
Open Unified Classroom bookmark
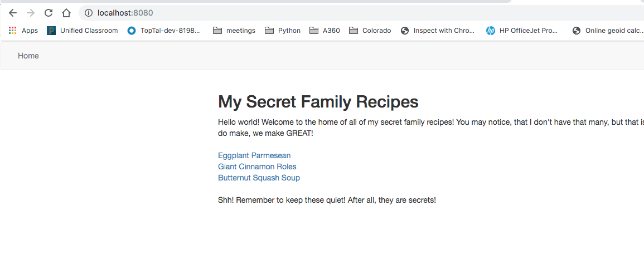coord(83,31)
